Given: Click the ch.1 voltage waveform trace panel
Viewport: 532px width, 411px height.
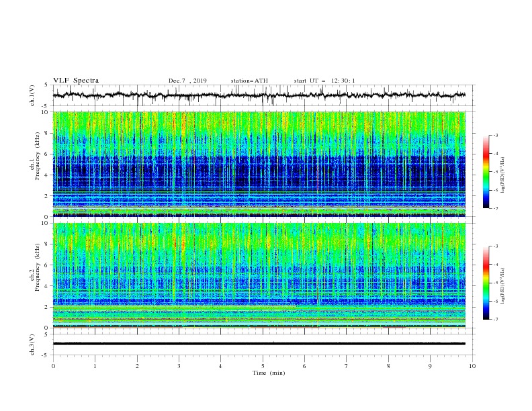Looking at the screenshot, I should [x=264, y=95].
